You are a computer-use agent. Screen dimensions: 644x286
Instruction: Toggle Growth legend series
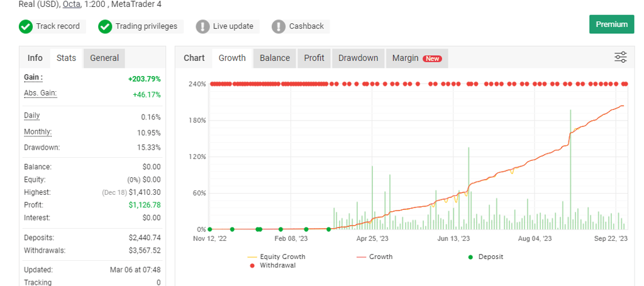point(375,257)
